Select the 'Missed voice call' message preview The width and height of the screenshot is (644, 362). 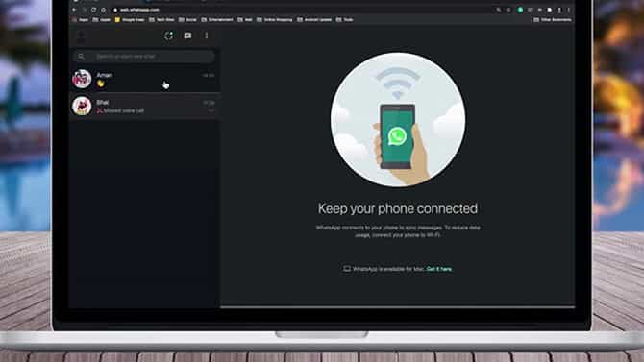(x=124, y=110)
